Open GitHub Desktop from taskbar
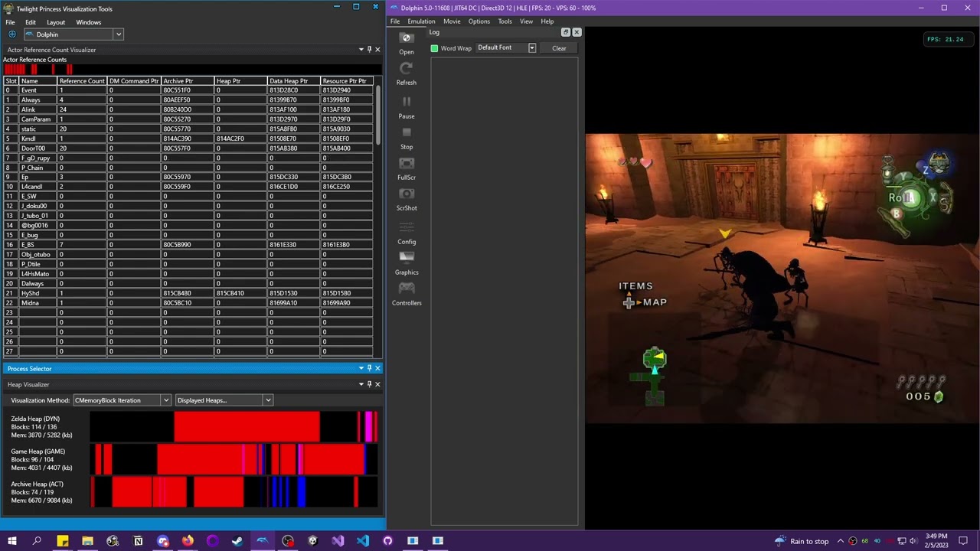The height and width of the screenshot is (551, 980). 387,541
